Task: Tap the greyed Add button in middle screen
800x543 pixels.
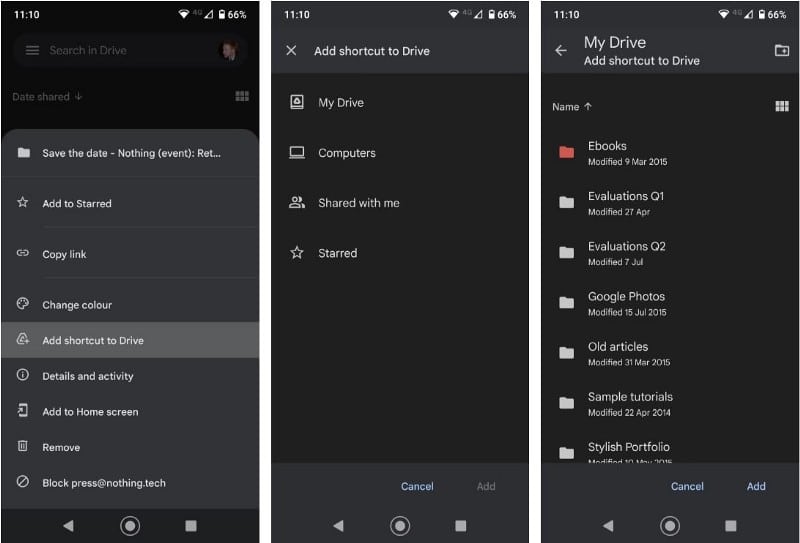Action: [x=486, y=486]
